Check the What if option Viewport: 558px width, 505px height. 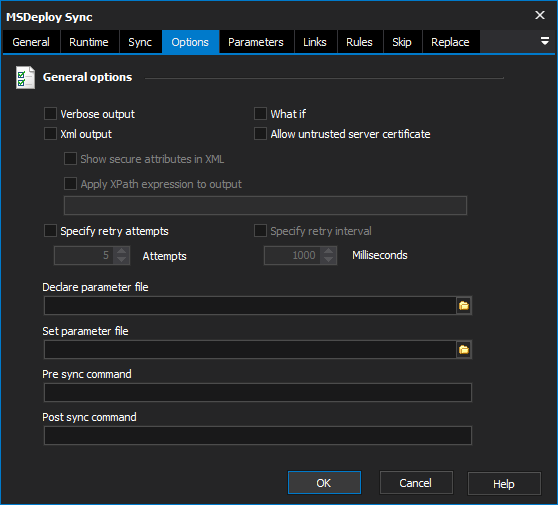click(260, 114)
